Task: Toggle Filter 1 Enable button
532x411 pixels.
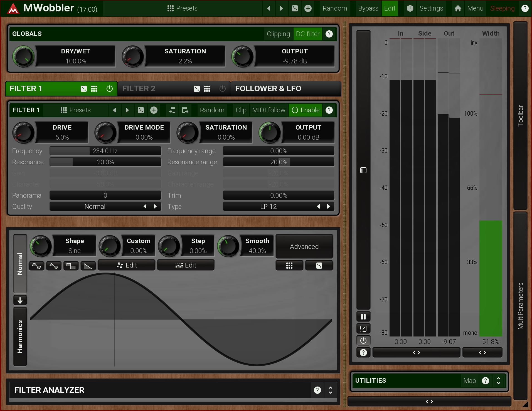Action: click(306, 110)
